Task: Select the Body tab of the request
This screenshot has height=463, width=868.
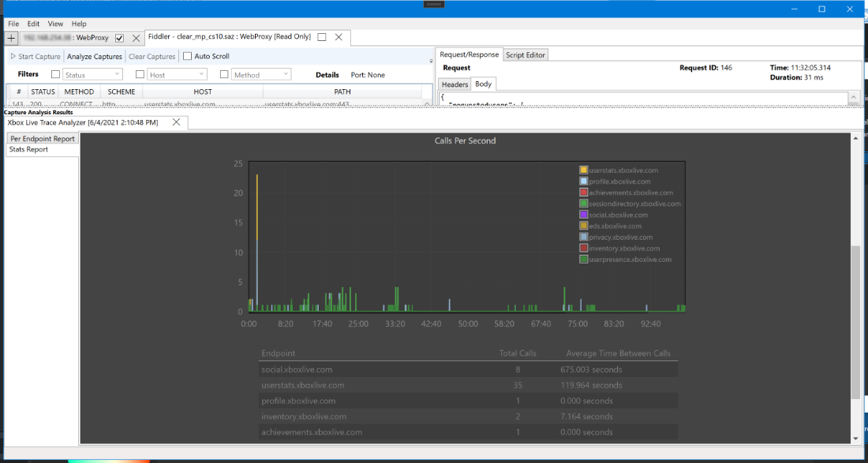Action: 483,84
